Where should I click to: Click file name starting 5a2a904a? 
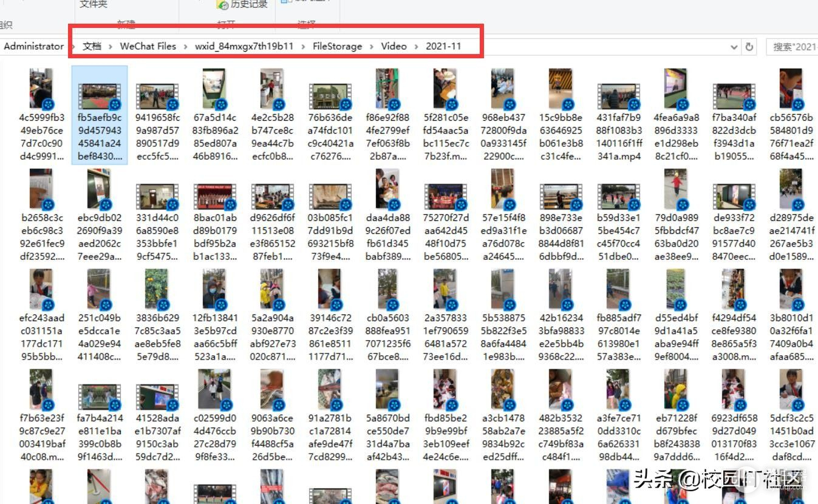coord(273,337)
